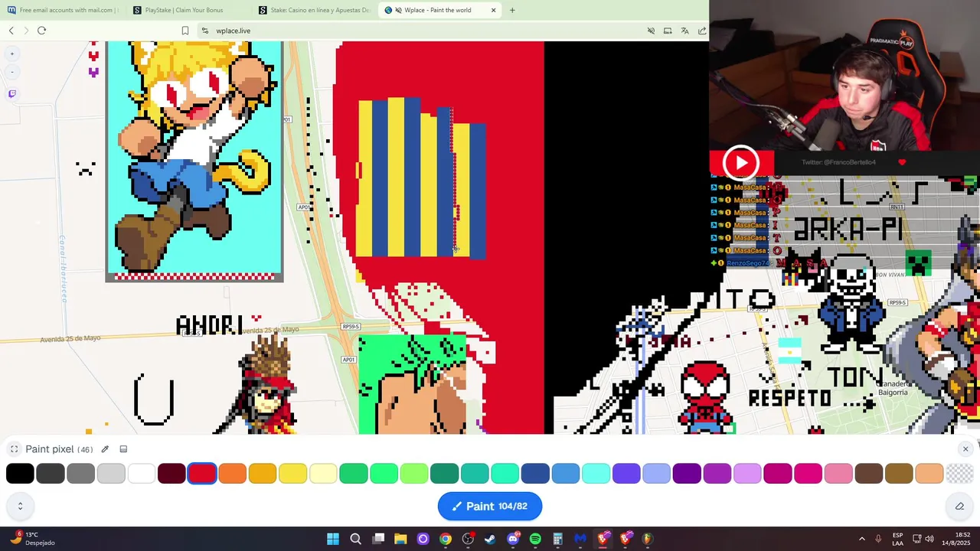Click the cast screen icon in toolbar
This screenshot has height=551, width=980.
(x=668, y=31)
